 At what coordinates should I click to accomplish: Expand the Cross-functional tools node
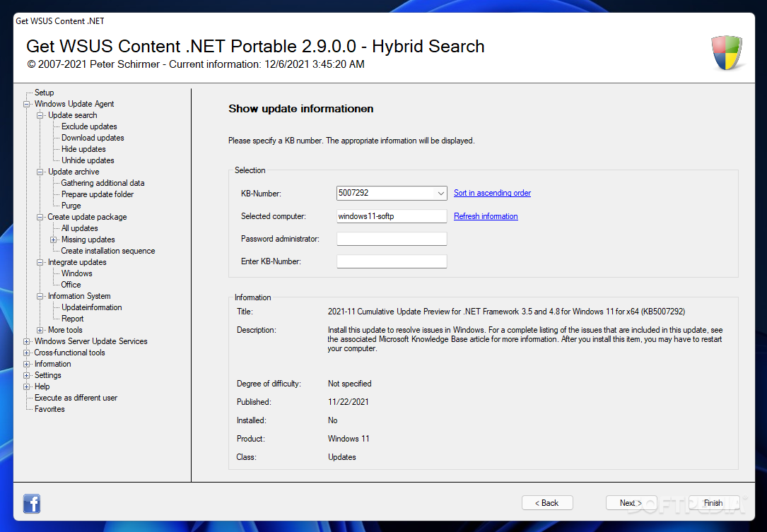(26, 353)
